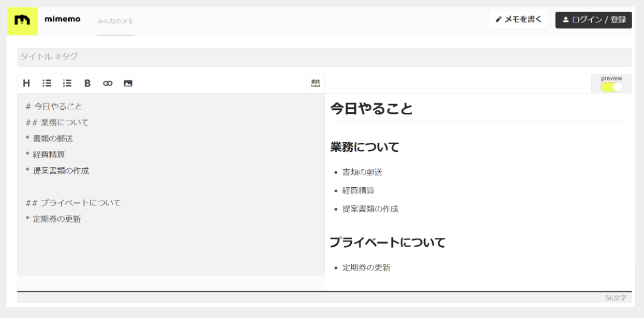This screenshot has height=318, width=644.
Task: Insert a hyperlink via the chain-link icon
Action: click(107, 83)
